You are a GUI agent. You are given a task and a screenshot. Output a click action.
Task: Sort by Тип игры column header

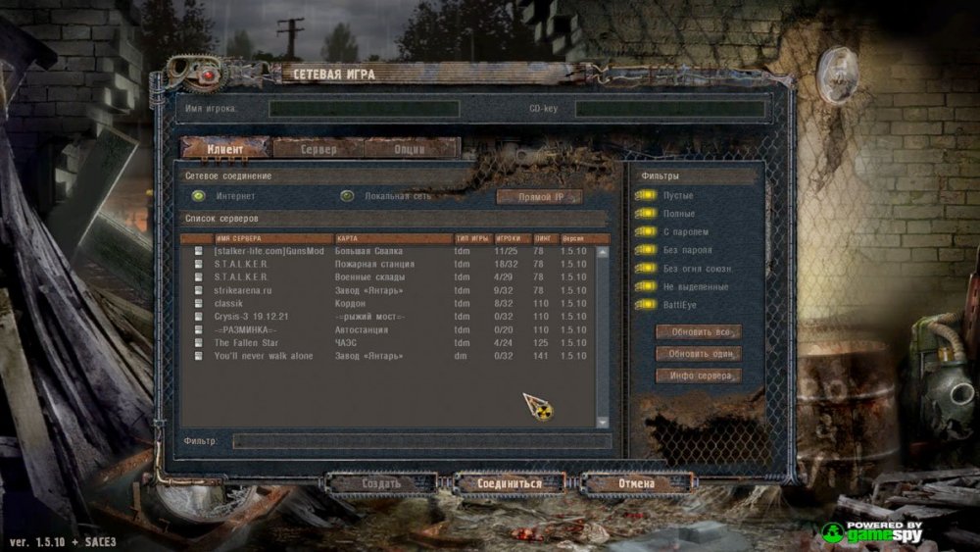click(473, 238)
